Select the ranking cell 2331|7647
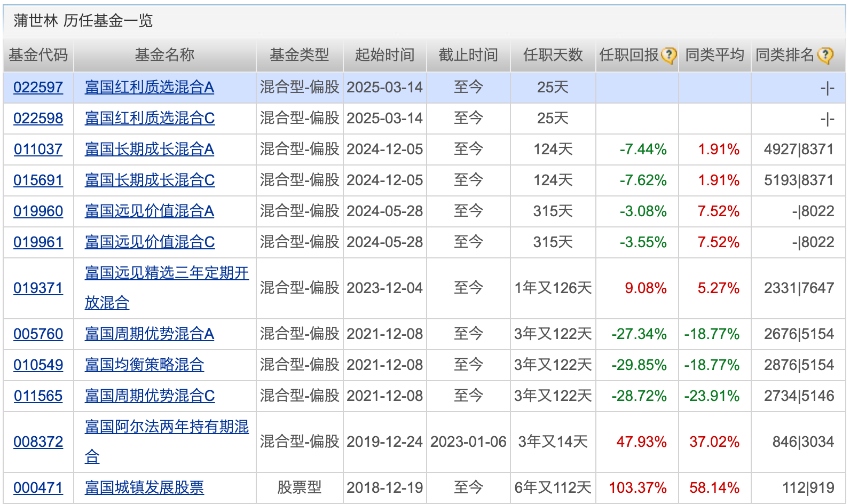This screenshot has width=850, height=504. tap(799, 288)
